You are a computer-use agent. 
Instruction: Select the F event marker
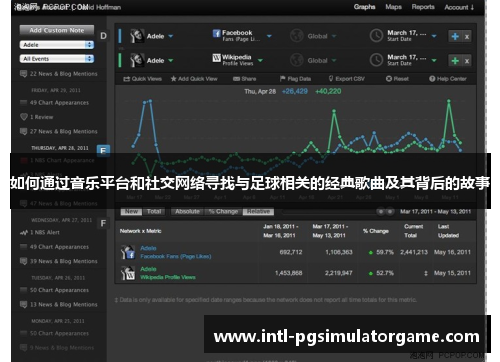[103, 223]
